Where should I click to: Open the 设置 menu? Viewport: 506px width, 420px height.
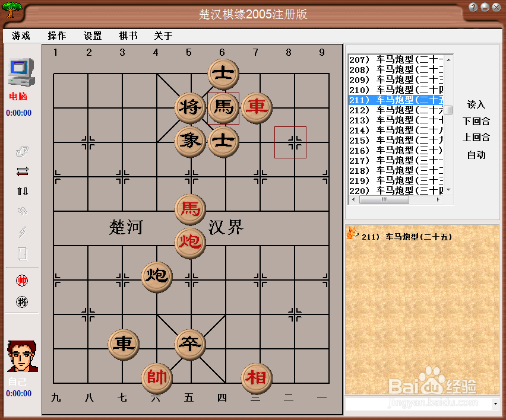click(x=92, y=36)
